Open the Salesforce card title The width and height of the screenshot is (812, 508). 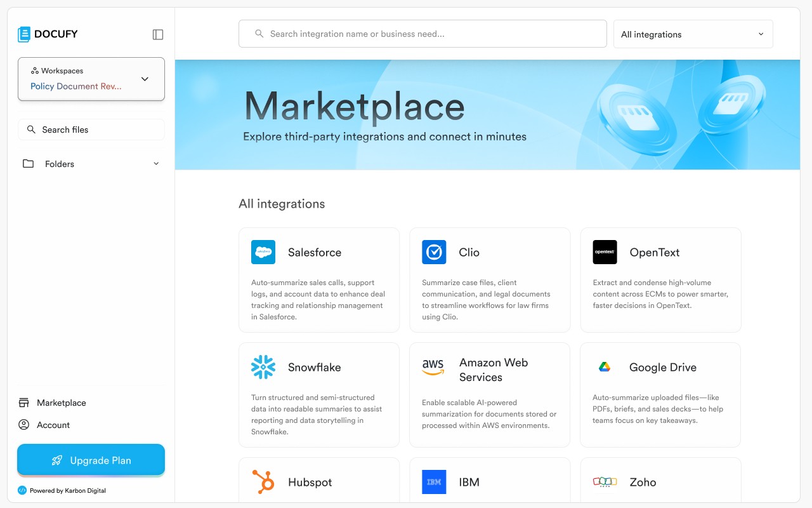click(315, 252)
